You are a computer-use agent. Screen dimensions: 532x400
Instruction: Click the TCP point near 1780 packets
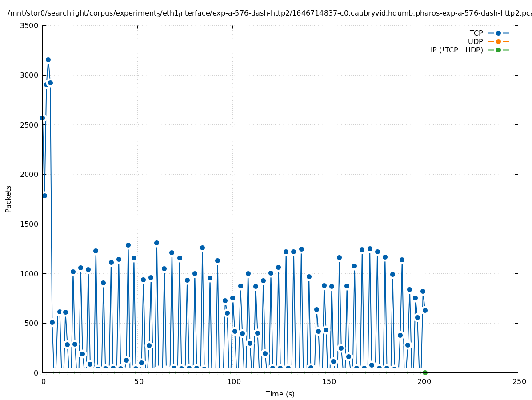pos(44,196)
